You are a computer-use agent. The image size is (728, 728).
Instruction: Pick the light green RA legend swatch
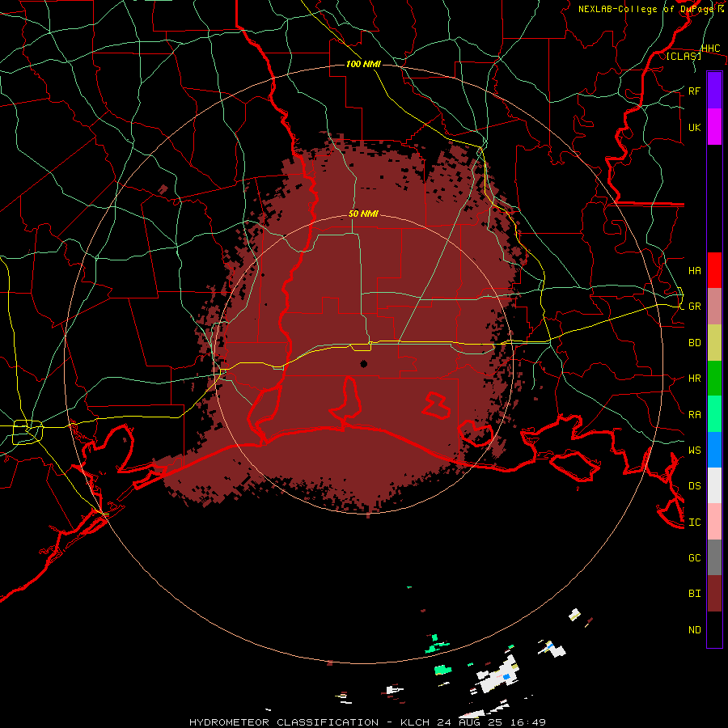714,414
